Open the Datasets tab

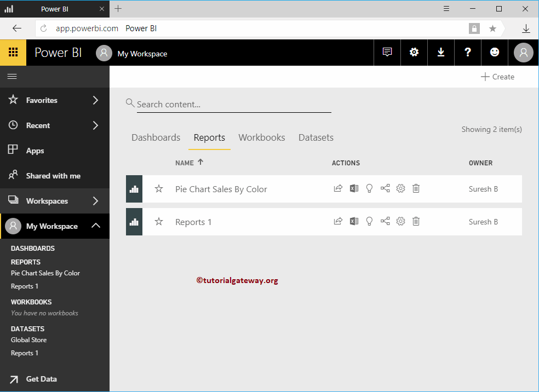pos(316,137)
